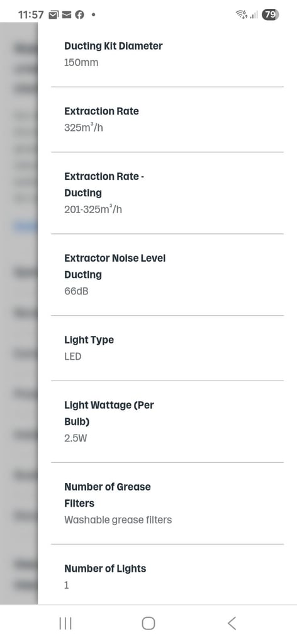Select the Number of Lights row
The width and height of the screenshot is (297, 644).
167,575
